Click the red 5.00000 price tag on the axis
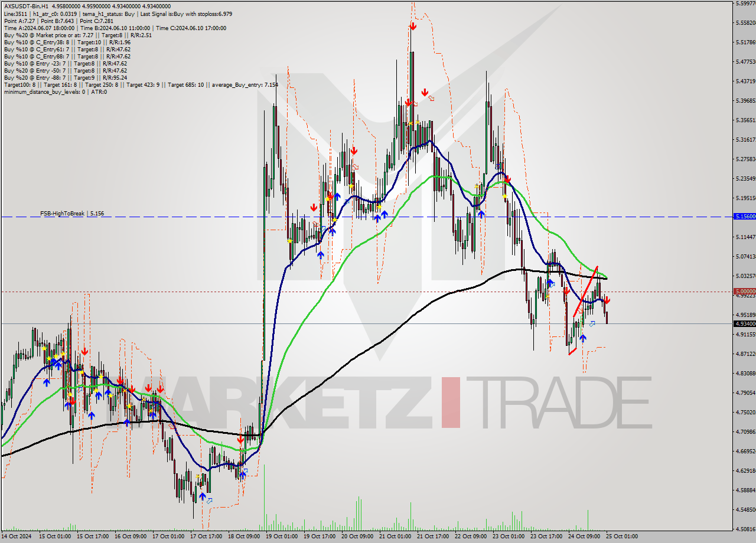Viewport: 756px width, 543px height. [x=745, y=291]
